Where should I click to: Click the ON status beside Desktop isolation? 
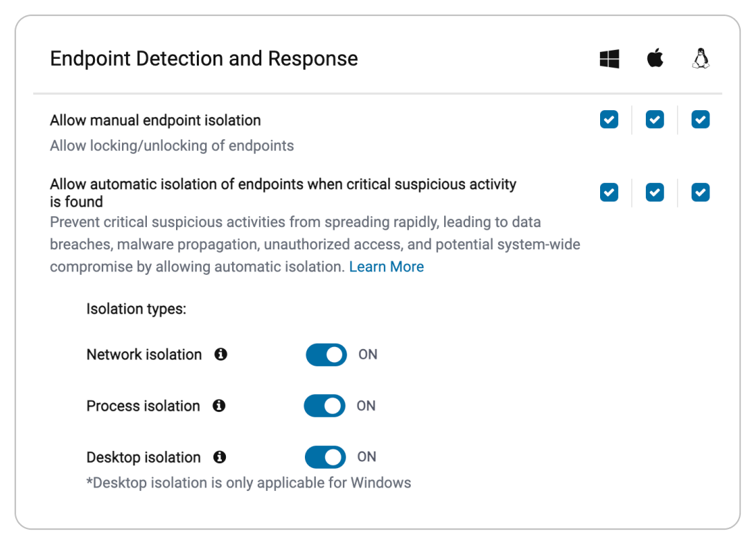pyautogui.click(x=367, y=457)
